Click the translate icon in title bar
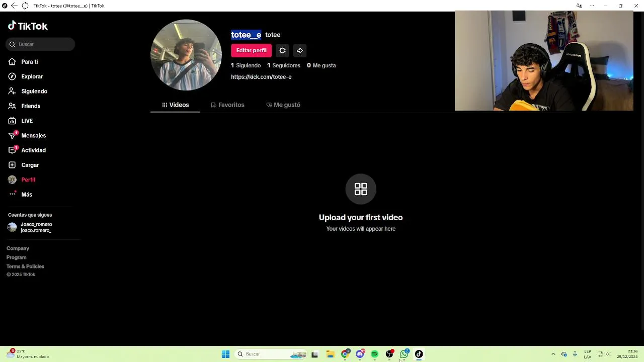The image size is (644, 362). [x=579, y=6]
